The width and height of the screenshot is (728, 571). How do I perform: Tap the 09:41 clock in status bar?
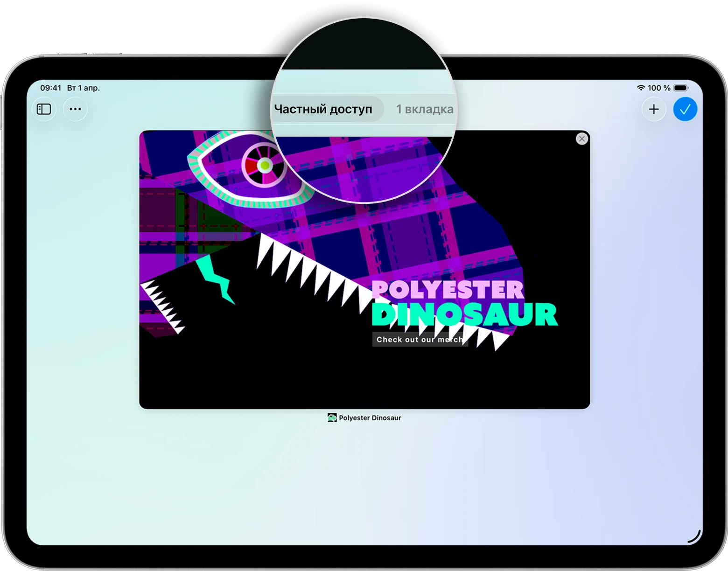click(50, 88)
